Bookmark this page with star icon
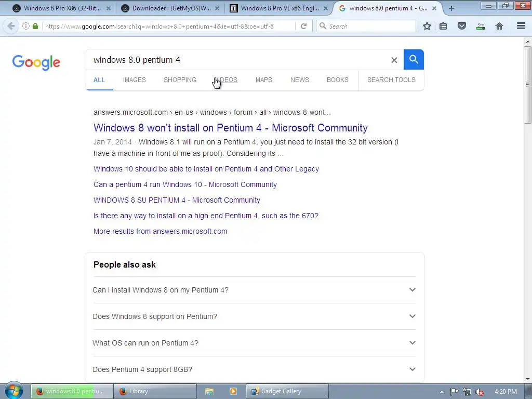 click(427, 26)
